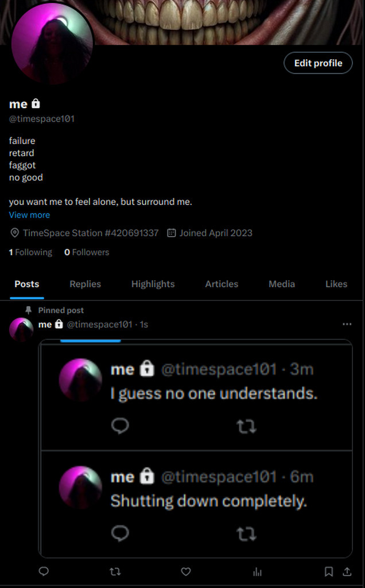
Task: Switch to the Replies tab
Action: pyautogui.click(x=85, y=284)
